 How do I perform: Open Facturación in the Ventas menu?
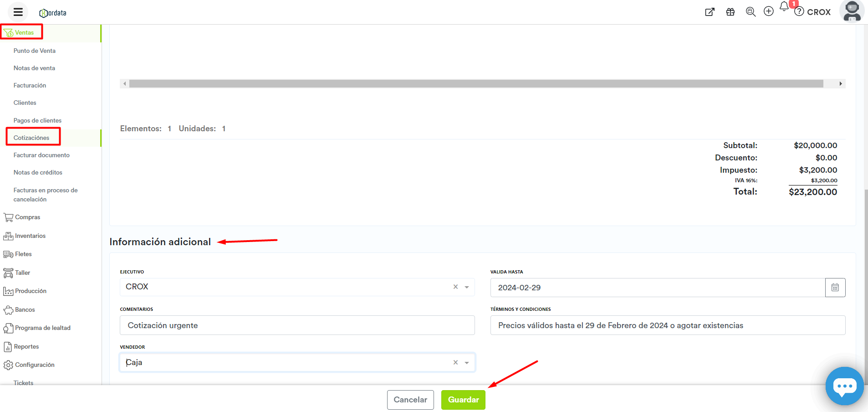(x=30, y=86)
